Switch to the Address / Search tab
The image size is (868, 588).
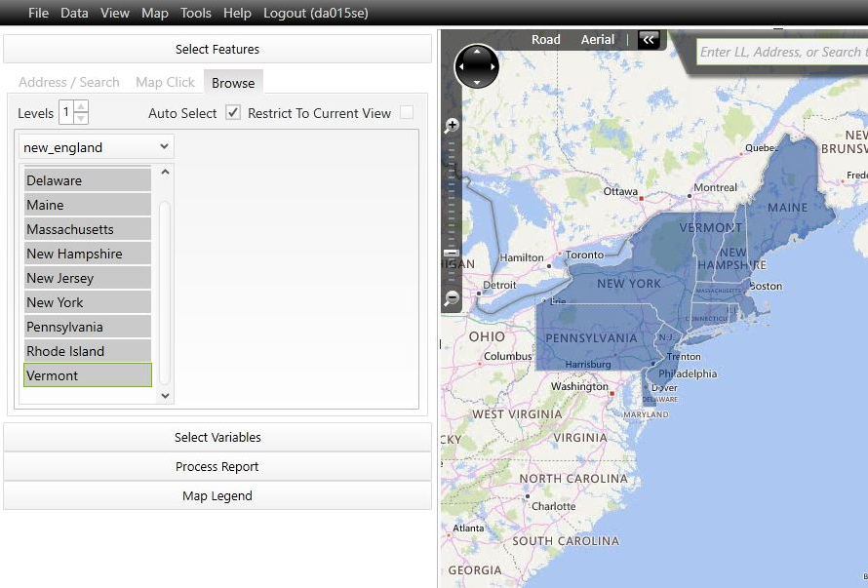coord(68,82)
